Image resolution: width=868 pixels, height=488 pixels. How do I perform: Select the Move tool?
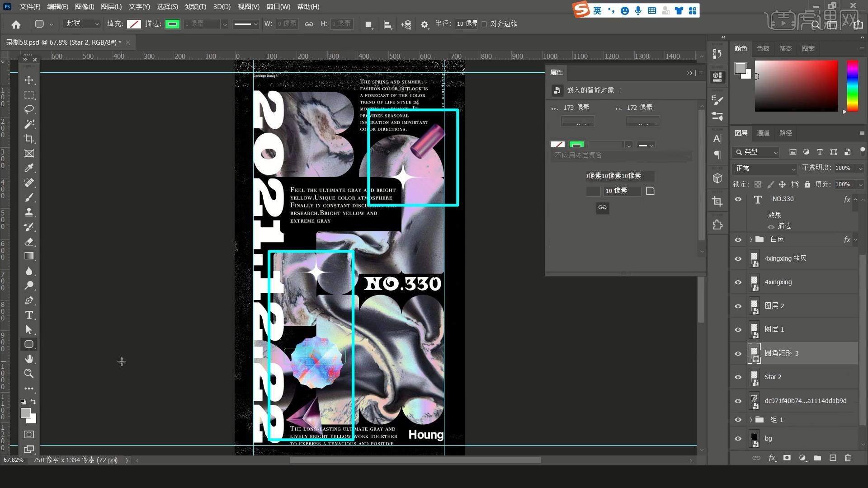pos(29,80)
